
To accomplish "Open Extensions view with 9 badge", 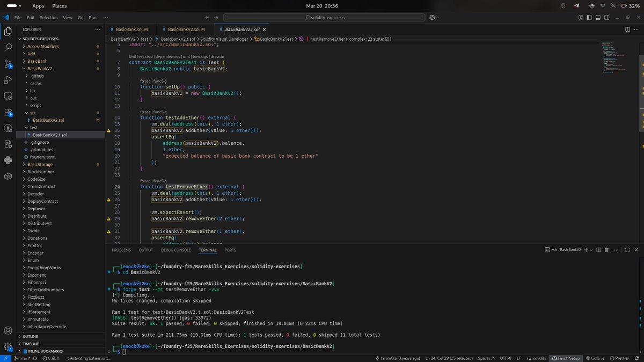I will (x=8, y=112).
